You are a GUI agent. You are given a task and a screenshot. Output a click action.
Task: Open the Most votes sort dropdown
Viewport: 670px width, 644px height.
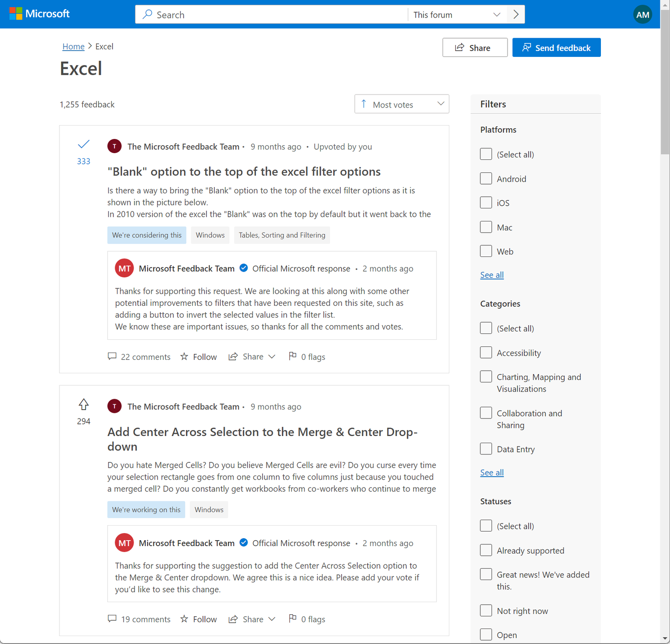(402, 104)
